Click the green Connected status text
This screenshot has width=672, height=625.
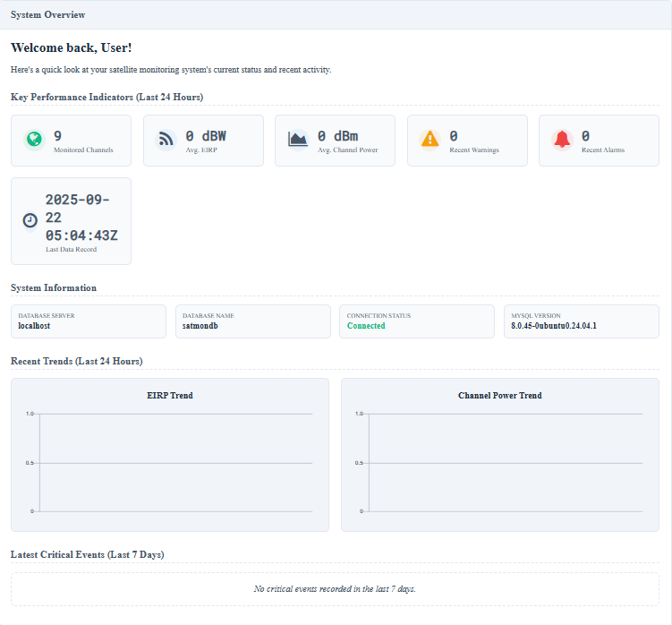[366, 326]
